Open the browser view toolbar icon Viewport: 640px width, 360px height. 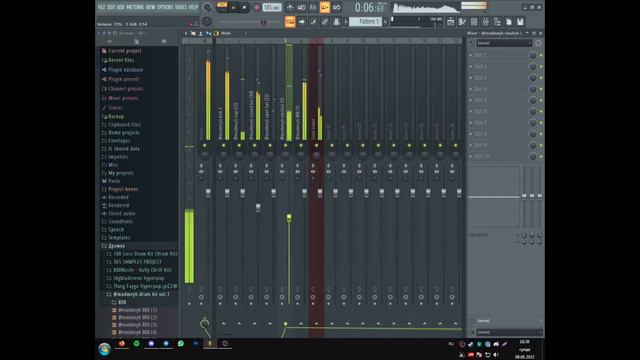tap(497, 22)
